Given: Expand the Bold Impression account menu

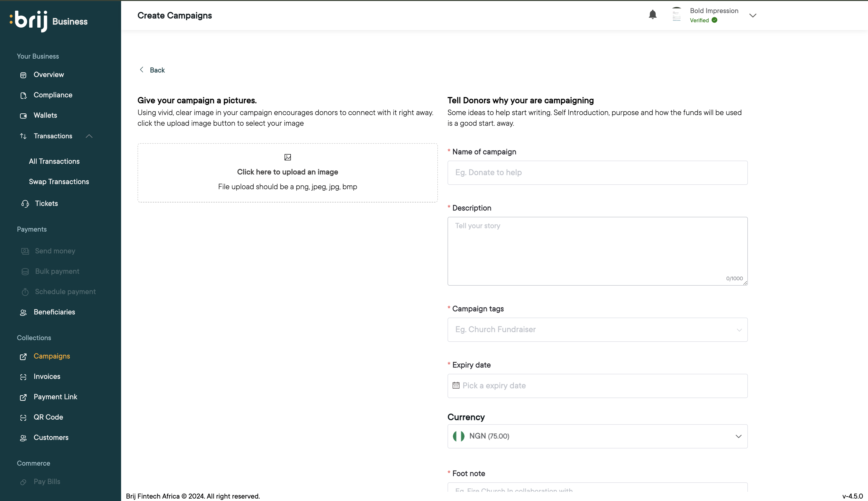Looking at the screenshot, I should point(752,16).
